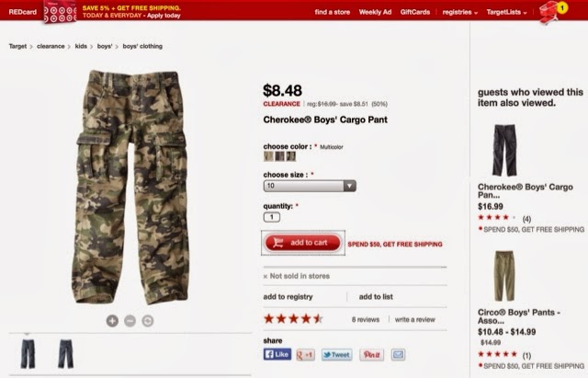
Task: Add the cargo pants to cart
Action: pyautogui.click(x=303, y=243)
